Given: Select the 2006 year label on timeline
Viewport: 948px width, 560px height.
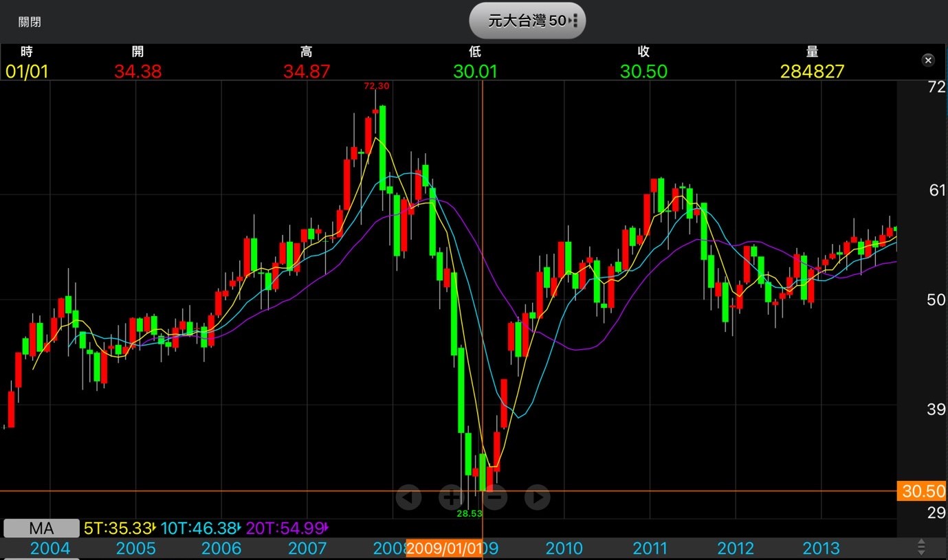Looking at the screenshot, I should [x=221, y=548].
